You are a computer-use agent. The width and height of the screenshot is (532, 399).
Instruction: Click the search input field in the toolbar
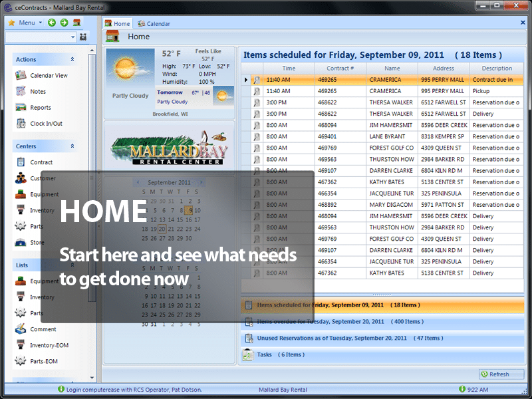[38, 37]
